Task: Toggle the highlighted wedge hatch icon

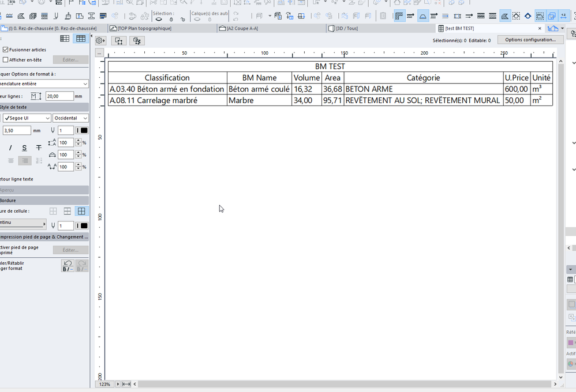Action: pos(505,16)
